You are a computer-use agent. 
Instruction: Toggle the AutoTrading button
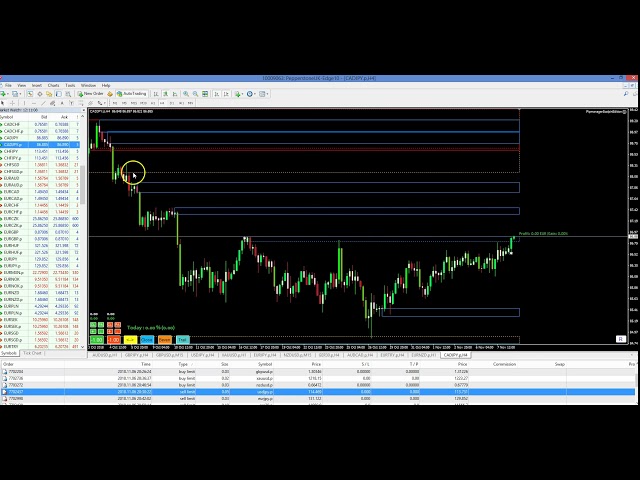click(x=132, y=93)
